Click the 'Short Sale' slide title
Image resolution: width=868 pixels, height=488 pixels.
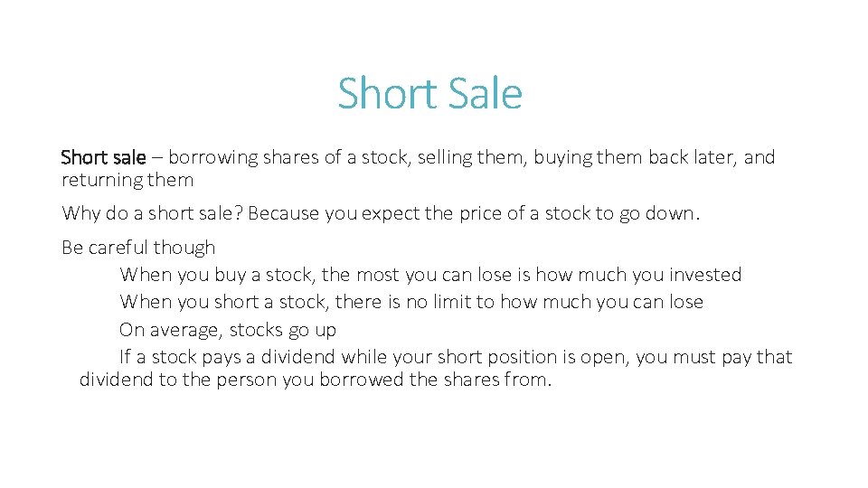[x=429, y=93]
